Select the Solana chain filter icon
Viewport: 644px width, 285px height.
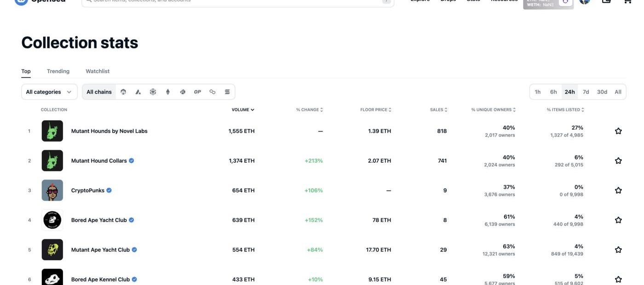(x=227, y=92)
